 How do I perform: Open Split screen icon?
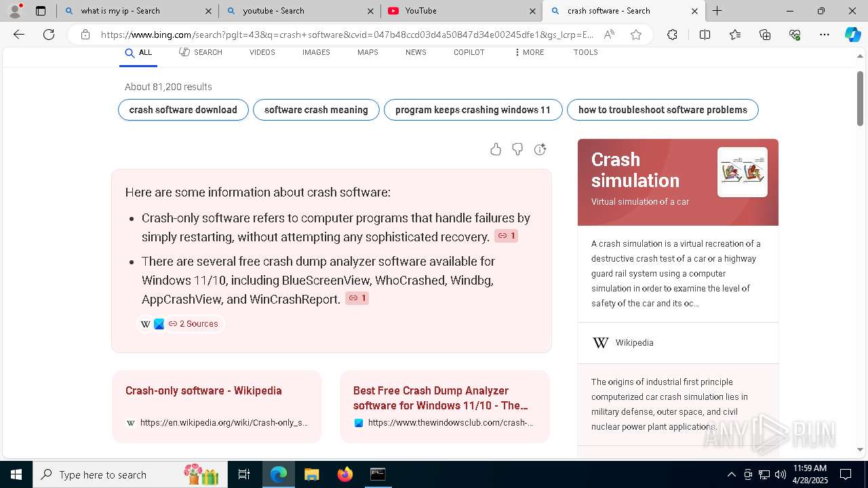click(705, 35)
